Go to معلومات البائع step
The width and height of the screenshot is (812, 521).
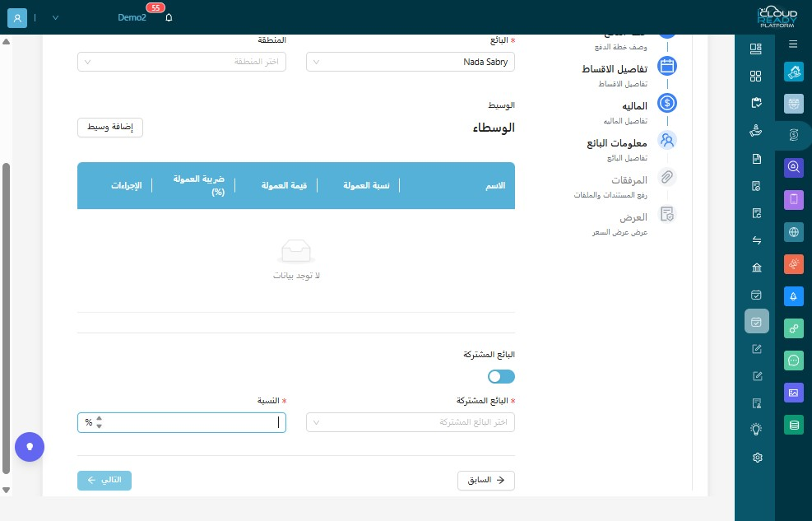(x=617, y=143)
